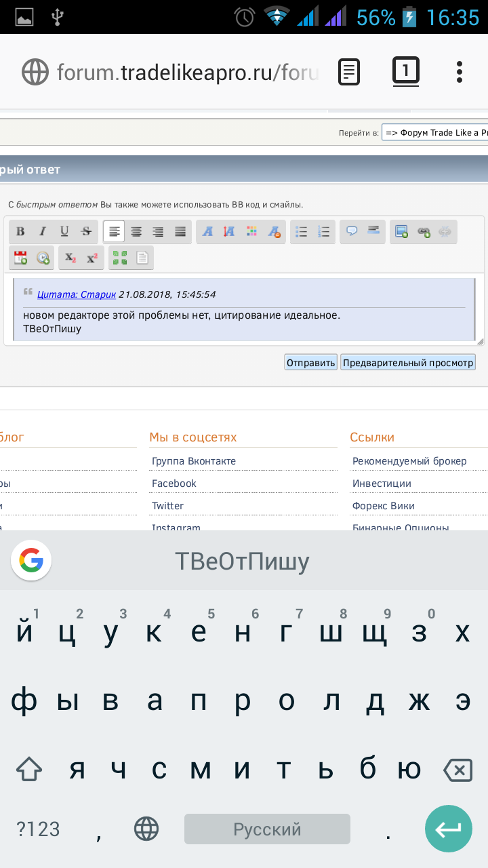Tap the ф key on keyboard

click(24, 701)
